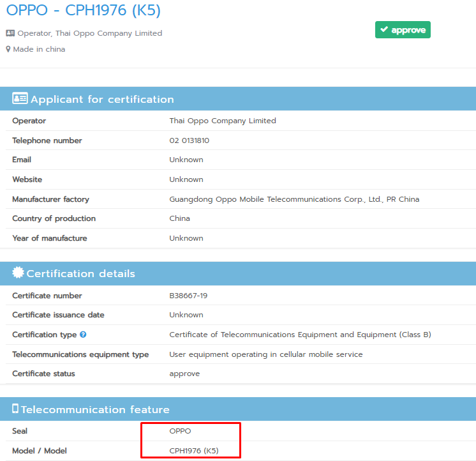Select the 'Certificate status' row label
The width and height of the screenshot is (476, 461).
point(44,374)
